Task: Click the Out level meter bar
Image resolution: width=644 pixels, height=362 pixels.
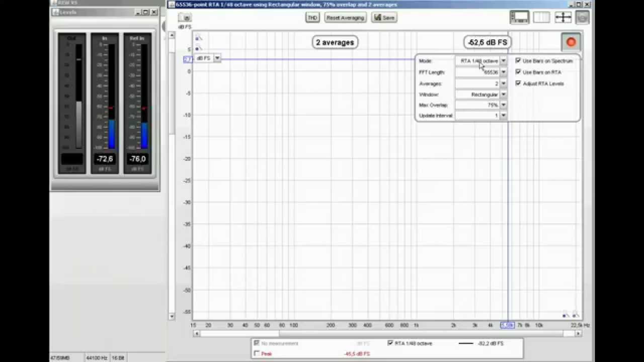Action: 79,97
